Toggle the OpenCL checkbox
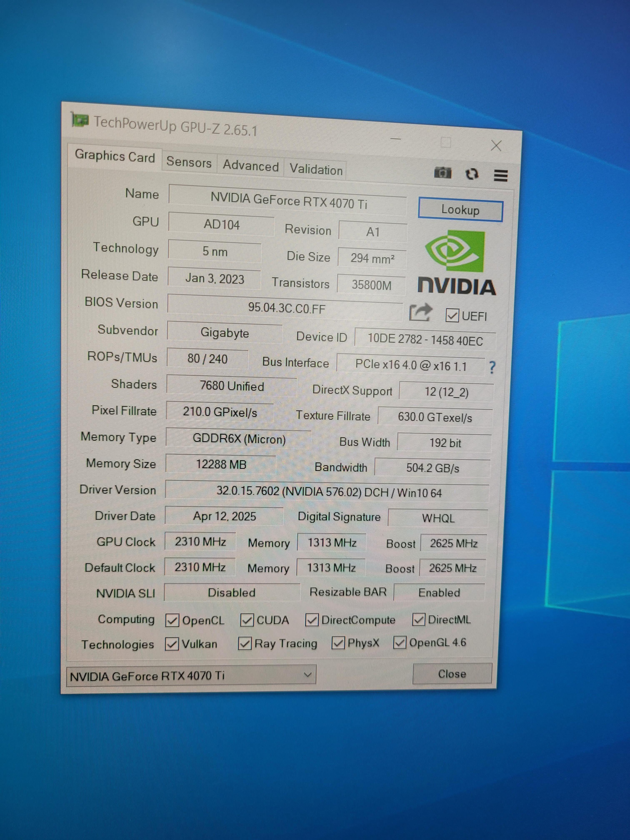The width and height of the screenshot is (630, 840). tap(172, 620)
